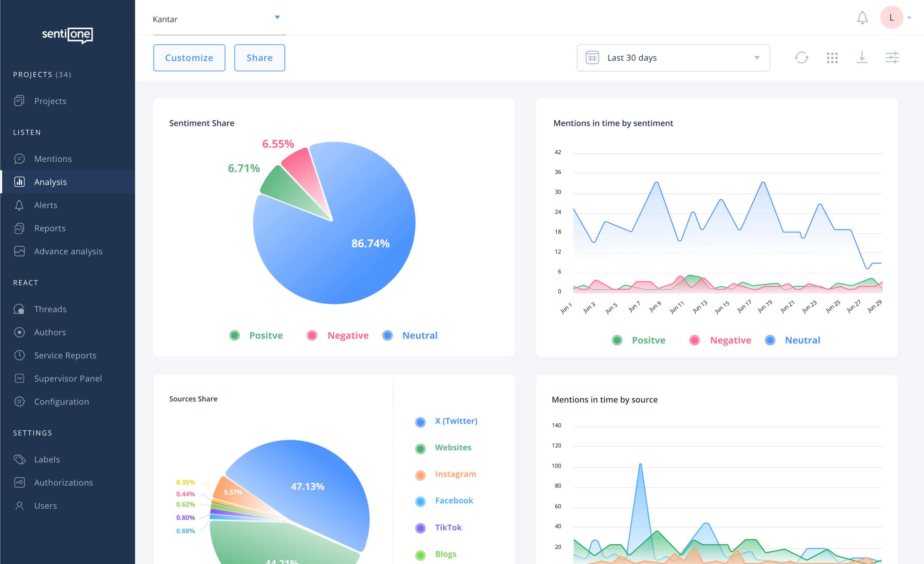Click the Share button

[x=259, y=58]
